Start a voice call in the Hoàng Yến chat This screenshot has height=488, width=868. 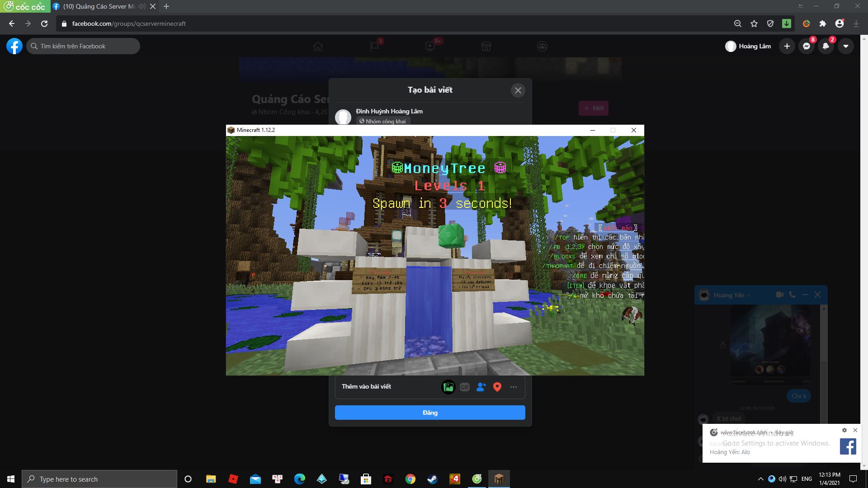792,295
